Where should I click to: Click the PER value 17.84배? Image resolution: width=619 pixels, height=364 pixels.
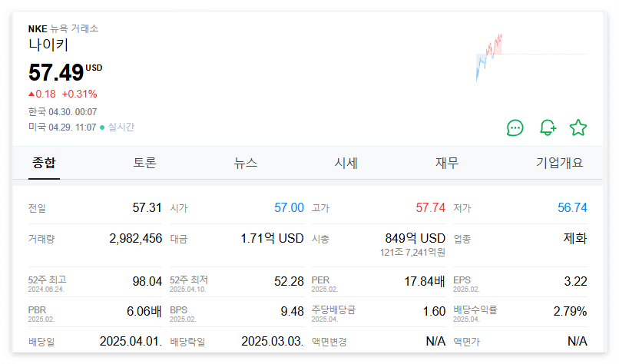(x=425, y=282)
